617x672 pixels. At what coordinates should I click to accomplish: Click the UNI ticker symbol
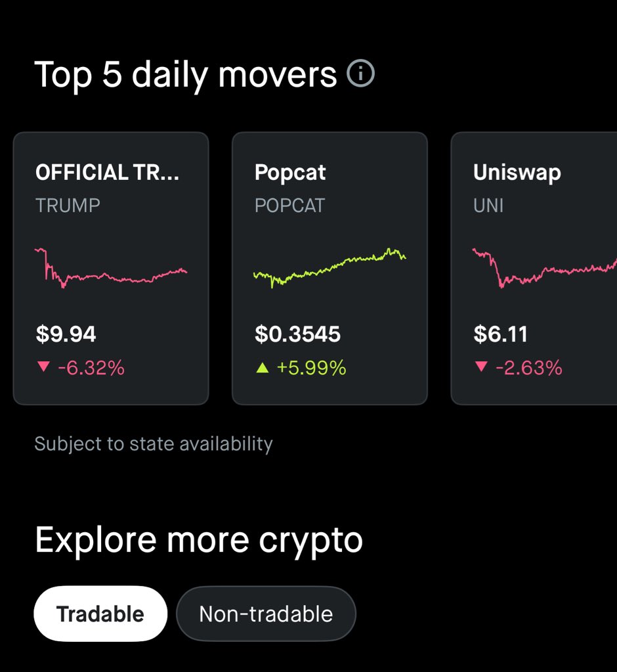488,206
